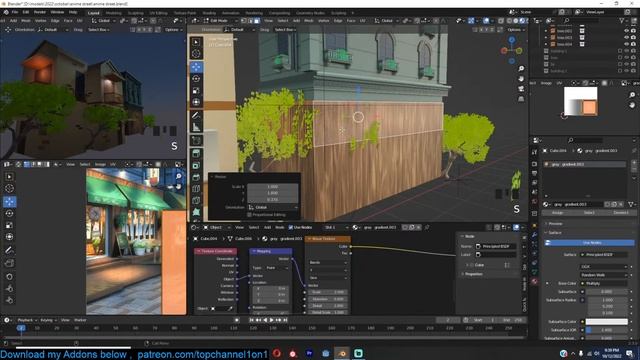
Task: Open the Window menu in the top bar
Action: click(57, 12)
